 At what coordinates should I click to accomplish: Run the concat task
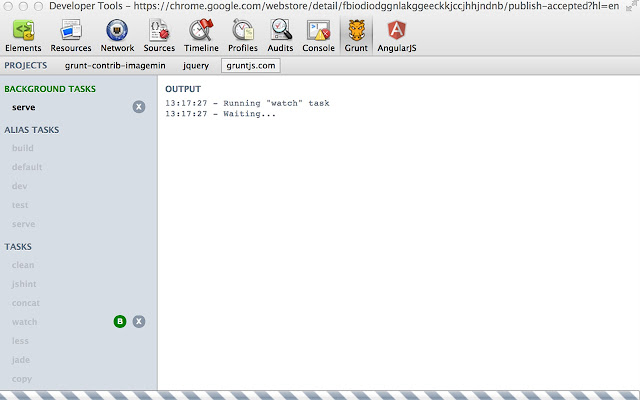pyautogui.click(x=26, y=303)
